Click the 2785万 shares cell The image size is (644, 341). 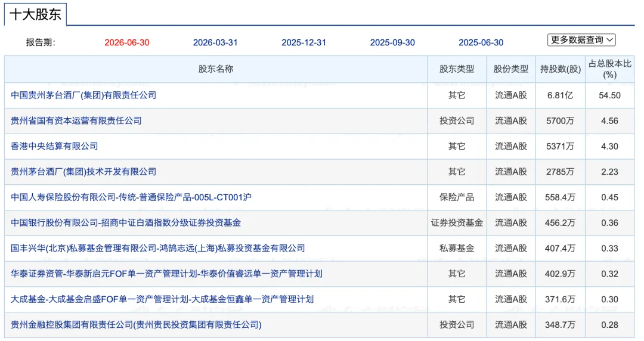coord(560,172)
